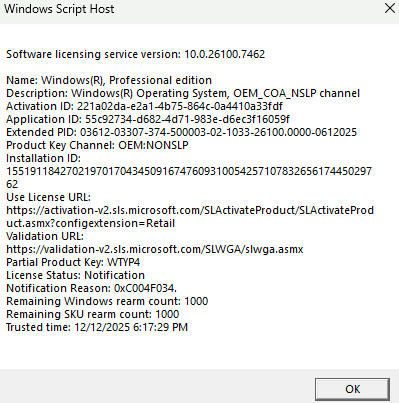Click Remaining Windows rearm count: 1000 line

pos(107,301)
